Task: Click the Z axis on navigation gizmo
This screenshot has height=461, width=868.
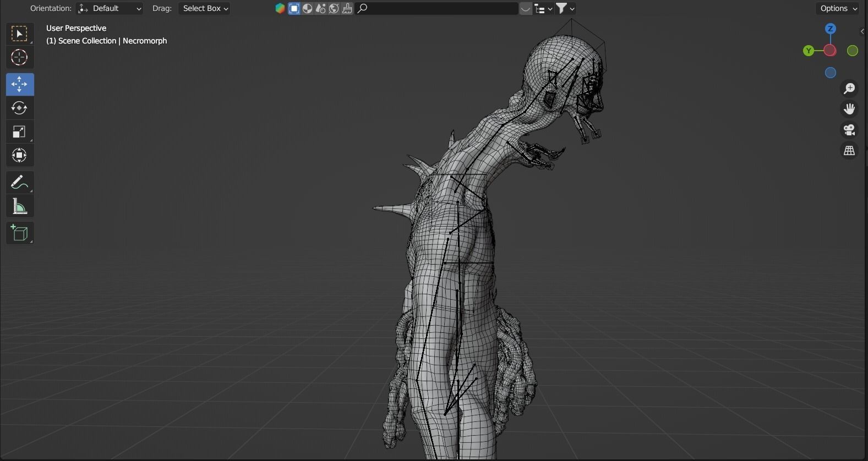Action: pyautogui.click(x=831, y=29)
